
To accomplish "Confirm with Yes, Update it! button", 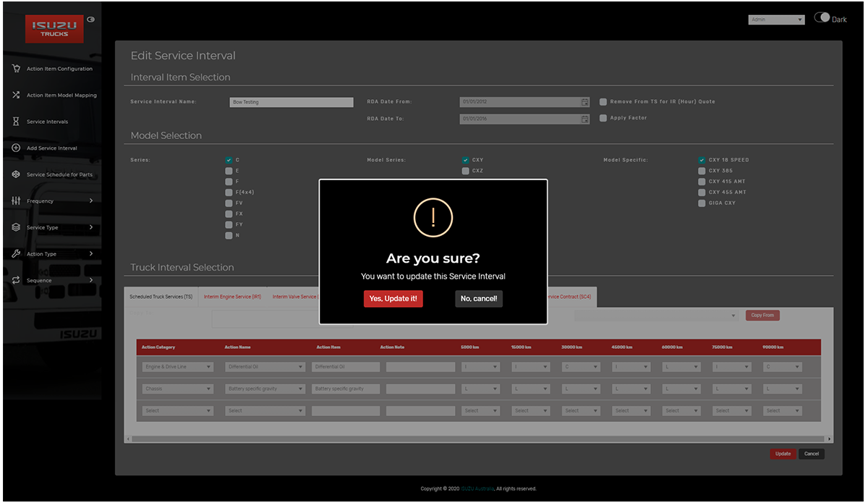I will 393,299.
